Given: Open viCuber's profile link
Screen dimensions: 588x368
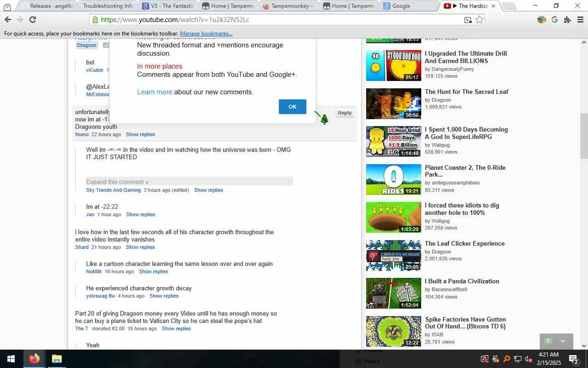Looking at the screenshot, I should point(95,70).
